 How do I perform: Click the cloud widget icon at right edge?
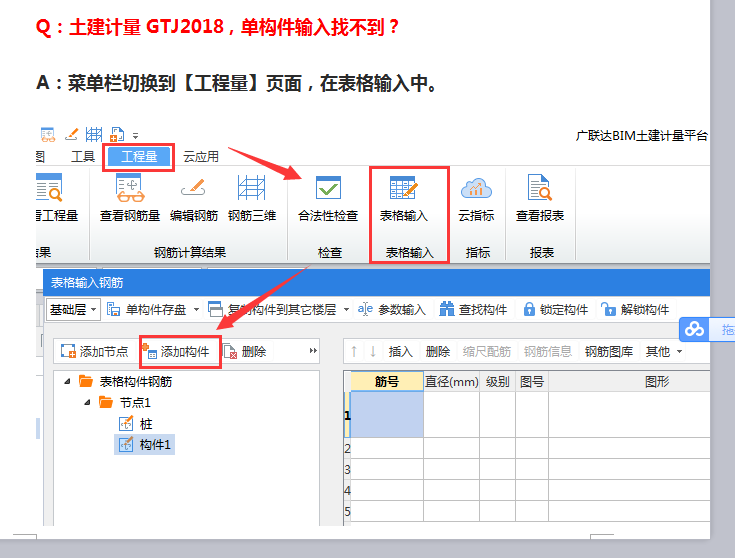point(694,329)
